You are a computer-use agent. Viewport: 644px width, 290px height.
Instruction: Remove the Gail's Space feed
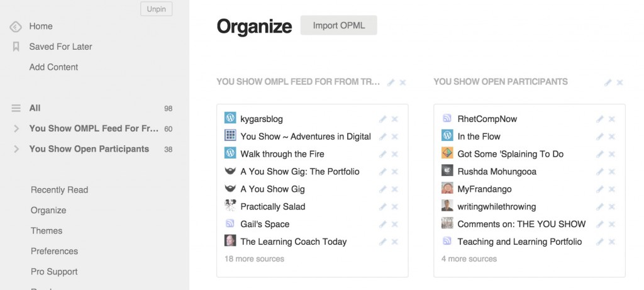pos(395,225)
